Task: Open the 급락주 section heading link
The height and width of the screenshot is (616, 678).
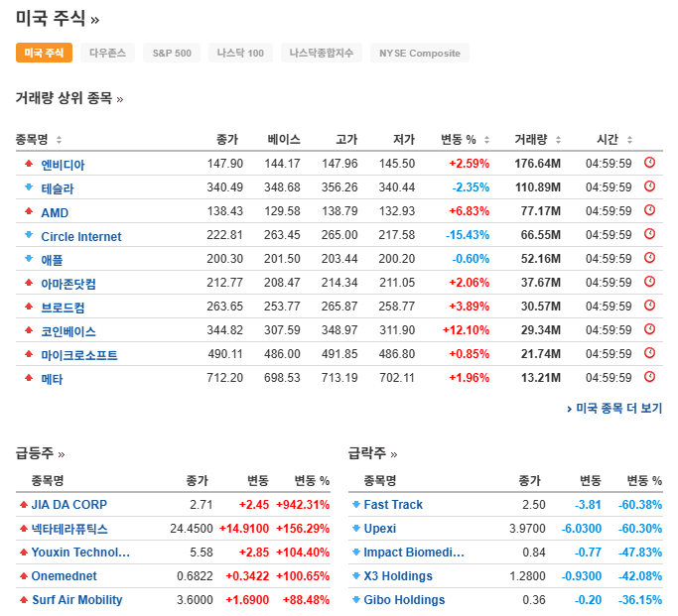Action: 372,453
